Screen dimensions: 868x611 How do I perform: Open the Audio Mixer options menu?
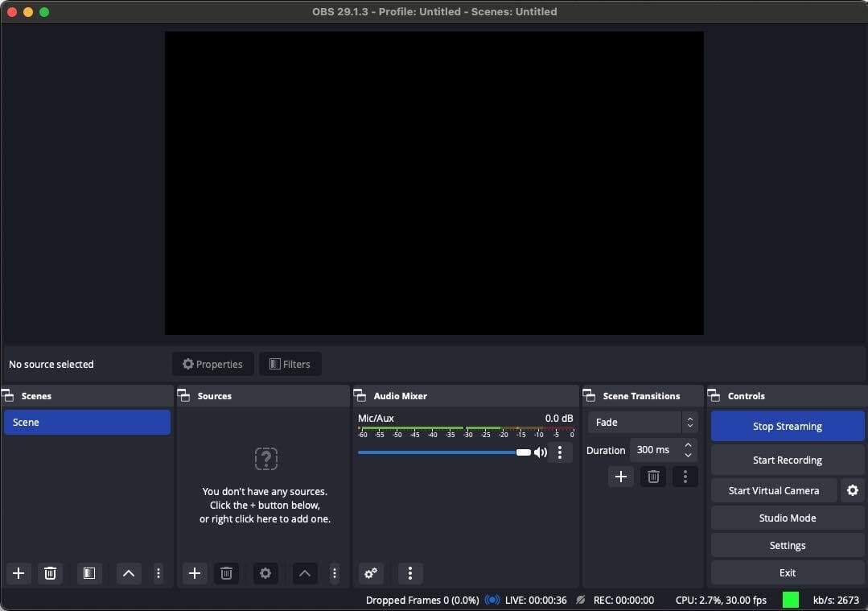[x=409, y=573]
